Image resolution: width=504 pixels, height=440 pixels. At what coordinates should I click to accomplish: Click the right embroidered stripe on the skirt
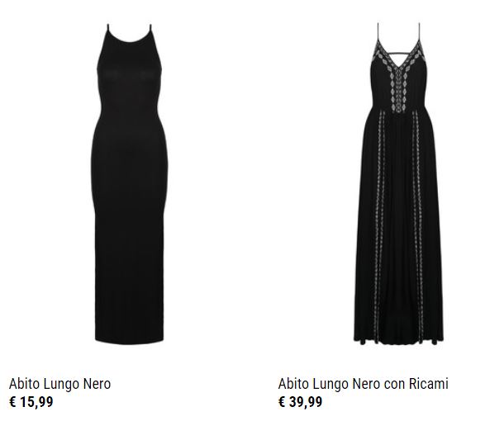[x=418, y=225]
